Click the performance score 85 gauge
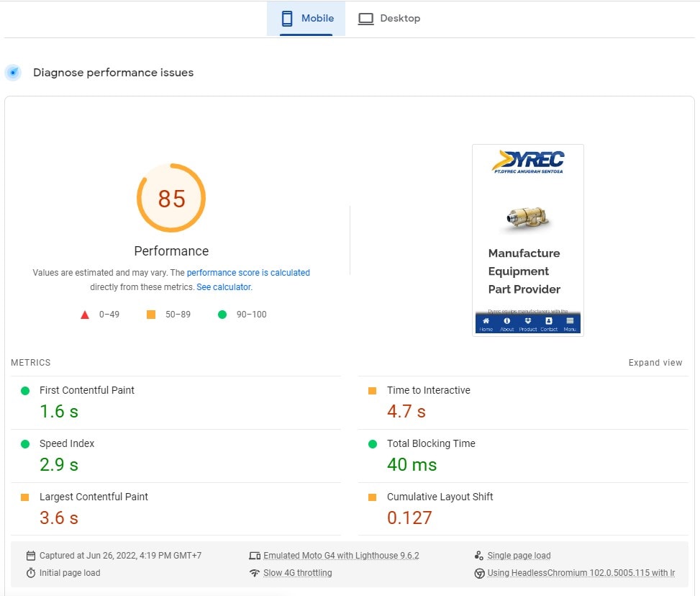 tap(171, 198)
